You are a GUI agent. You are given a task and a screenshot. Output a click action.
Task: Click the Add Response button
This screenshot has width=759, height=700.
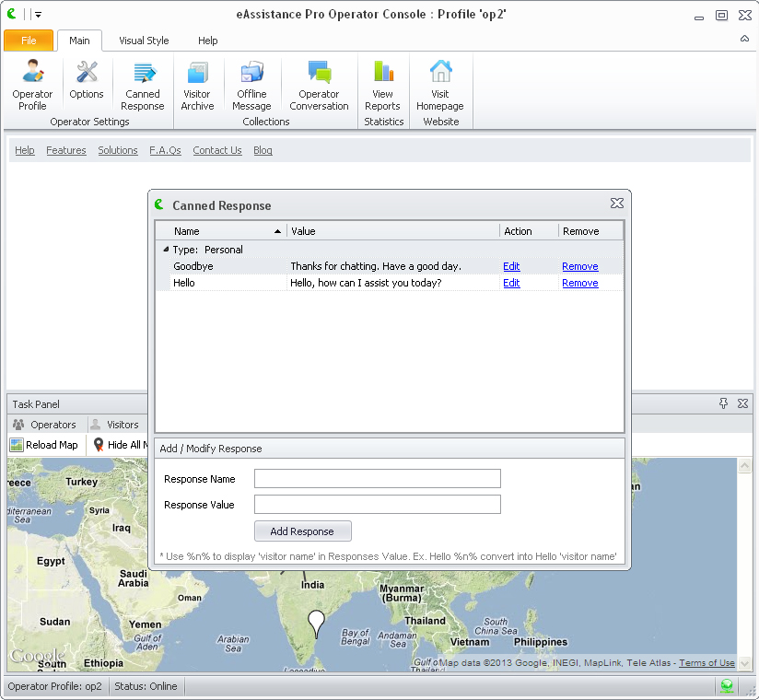click(x=302, y=531)
